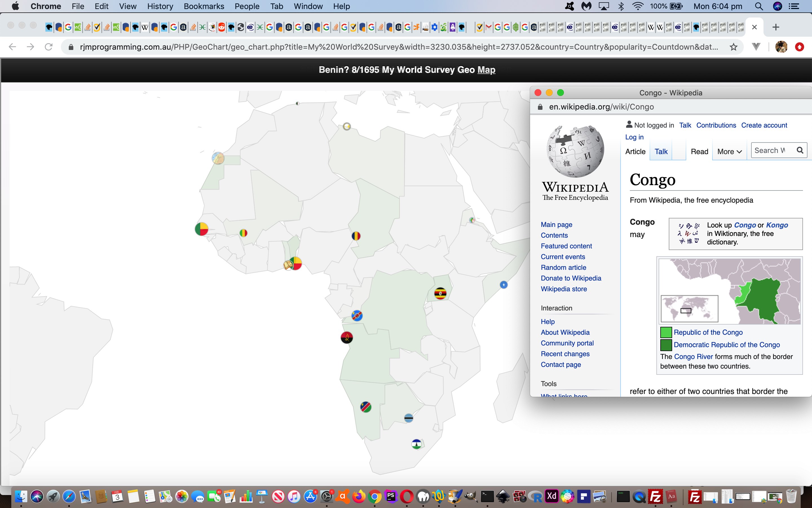Open a new Chrome tab

pyautogui.click(x=776, y=27)
